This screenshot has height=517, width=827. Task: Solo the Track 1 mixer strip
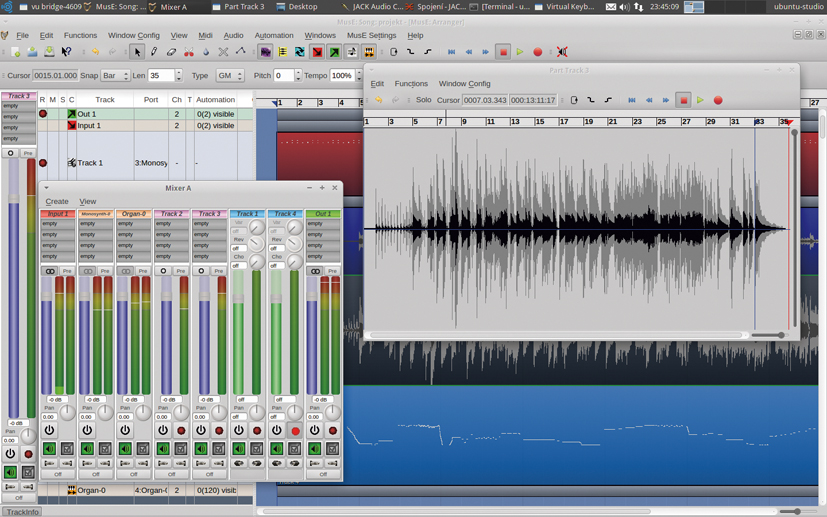[x=257, y=449]
